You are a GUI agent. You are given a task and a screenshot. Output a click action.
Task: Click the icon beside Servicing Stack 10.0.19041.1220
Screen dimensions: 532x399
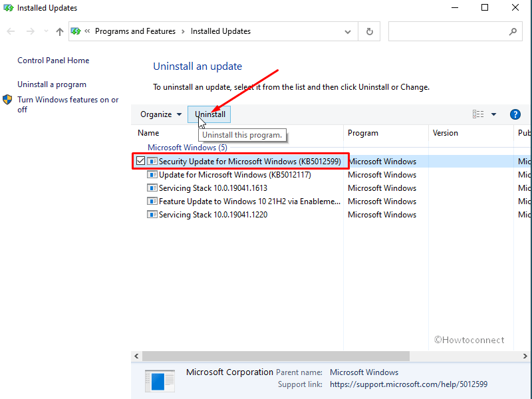pyautogui.click(x=152, y=214)
